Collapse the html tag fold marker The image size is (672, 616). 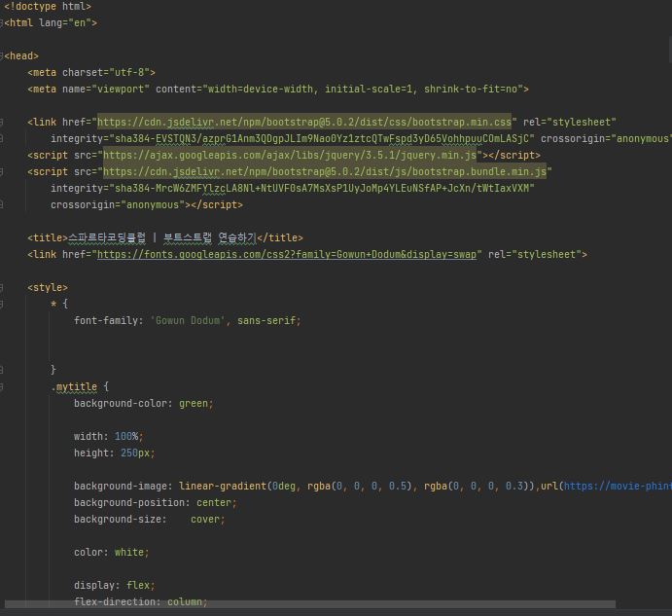coord(2,23)
